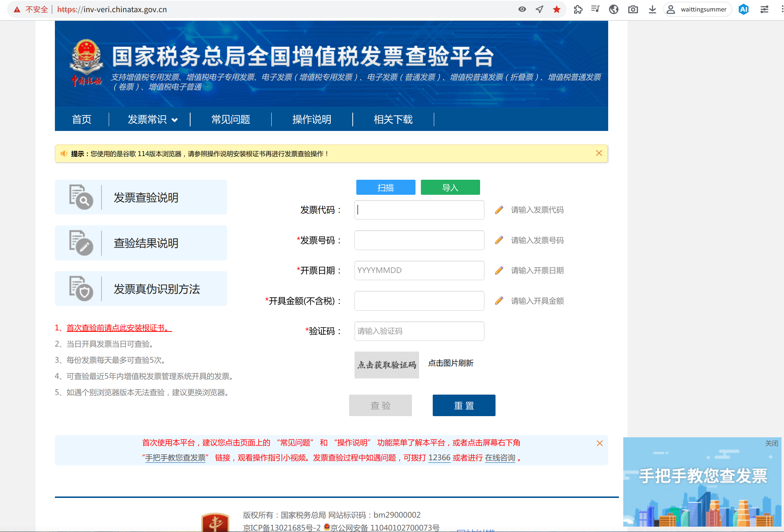
Task: Focus the 验证码 input field
Action: [x=419, y=331]
